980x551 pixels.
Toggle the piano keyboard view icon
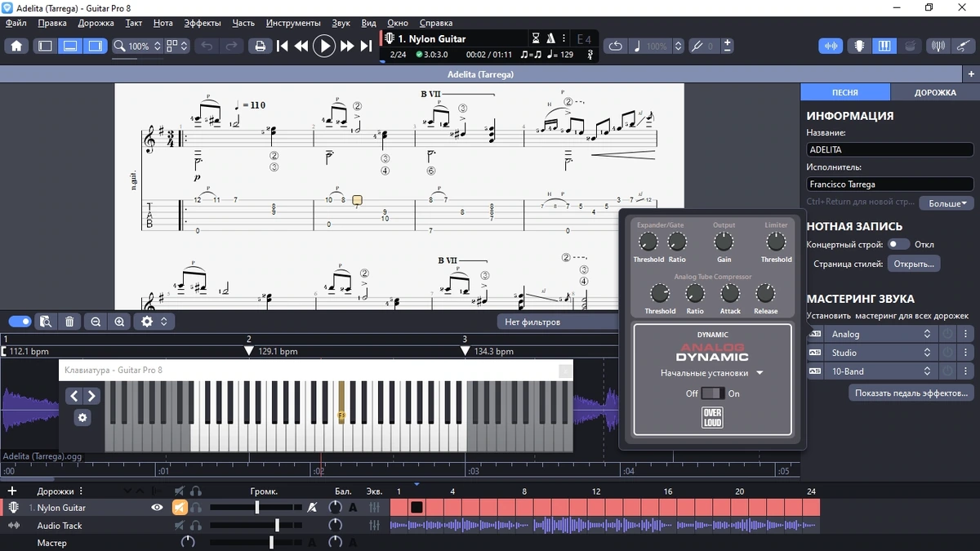[x=884, y=46]
